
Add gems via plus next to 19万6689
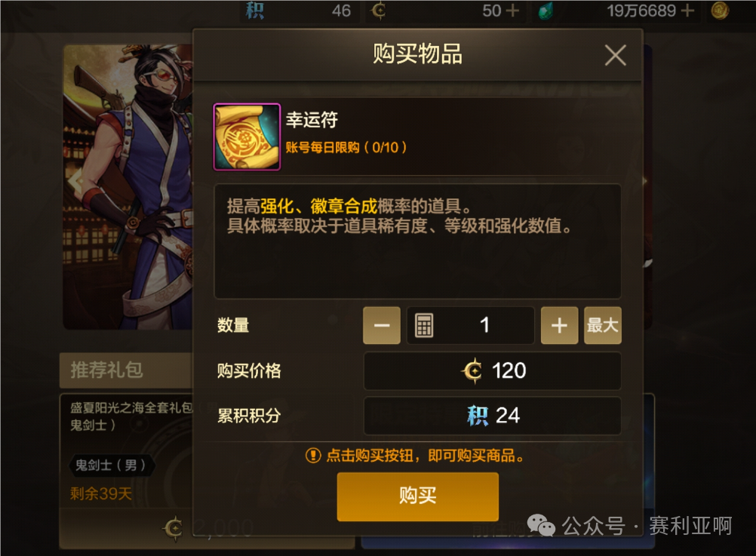coord(687,10)
